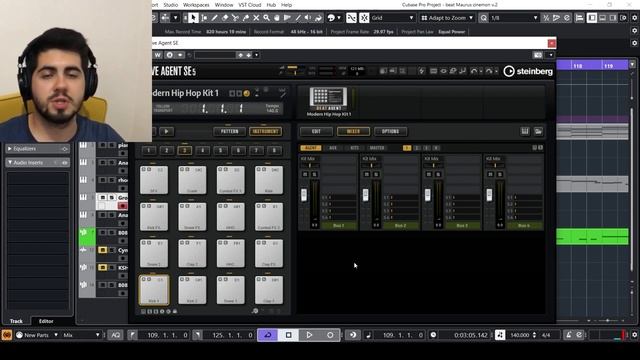
Task: Select the Play speaker tool
Action: click(308, 18)
